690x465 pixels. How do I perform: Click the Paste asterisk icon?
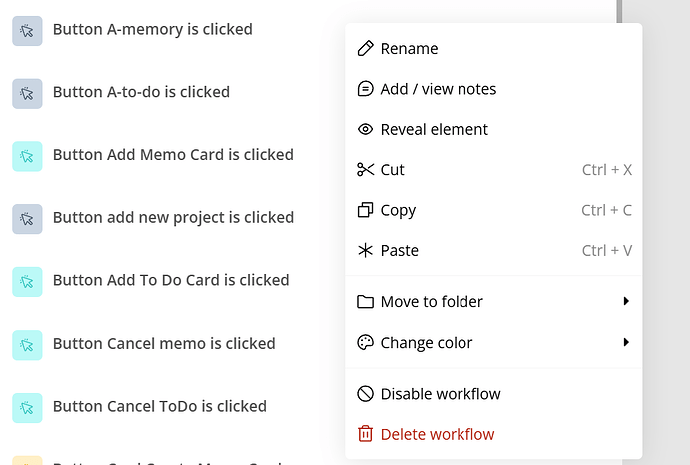coord(365,250)
